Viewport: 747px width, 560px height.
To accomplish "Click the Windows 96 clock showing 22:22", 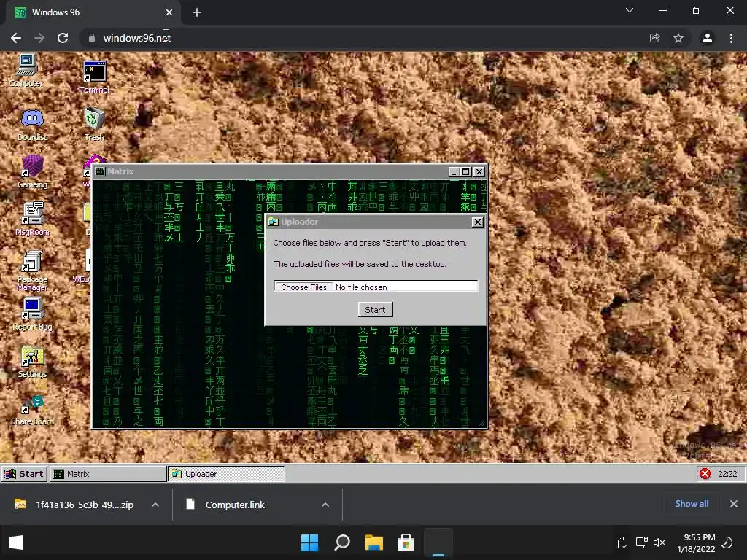I will click(x=727, y=474).
